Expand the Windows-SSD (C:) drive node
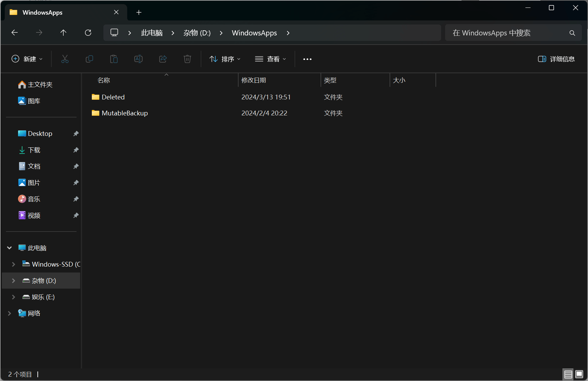The width and height of the screenshot is (588, 381). (14, 264)
